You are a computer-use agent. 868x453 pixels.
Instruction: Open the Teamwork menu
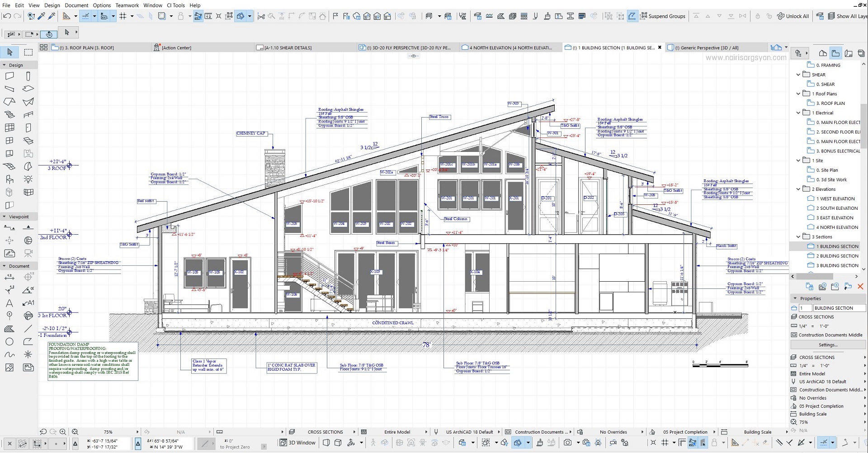tap(127, 5)
